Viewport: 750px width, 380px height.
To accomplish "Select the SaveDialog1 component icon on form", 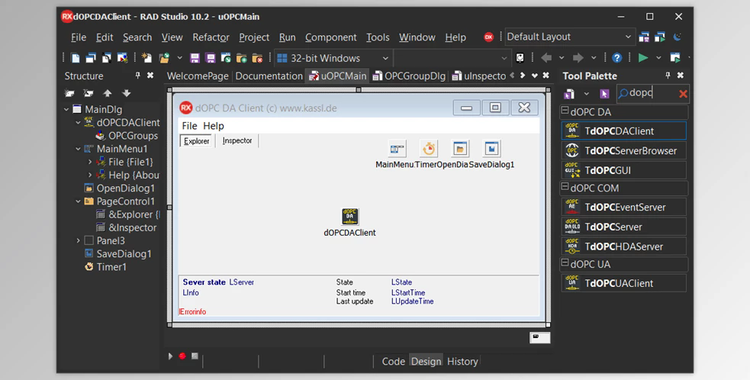I will [x=492, y=149].
